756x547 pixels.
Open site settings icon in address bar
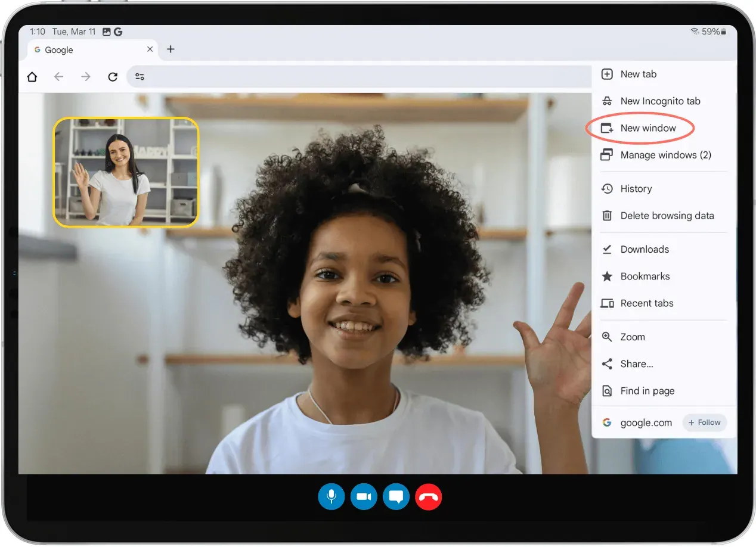[140, 77]
